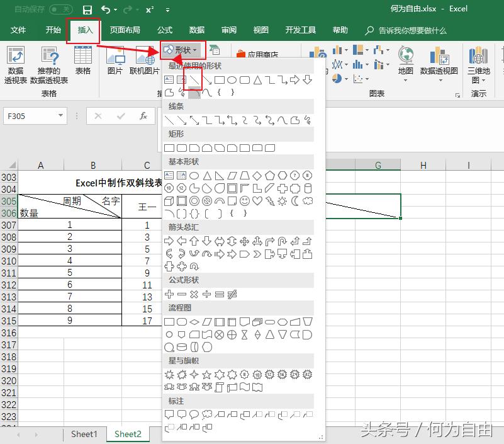Viewport: 504px width, 444px height.
Task: Select the straight Line shape from recently used shapes
Action: point(194,80)
